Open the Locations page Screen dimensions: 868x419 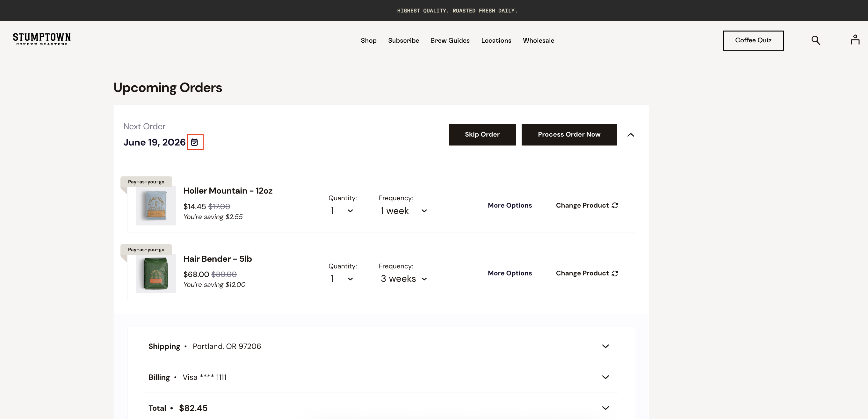tap(496, 40)
